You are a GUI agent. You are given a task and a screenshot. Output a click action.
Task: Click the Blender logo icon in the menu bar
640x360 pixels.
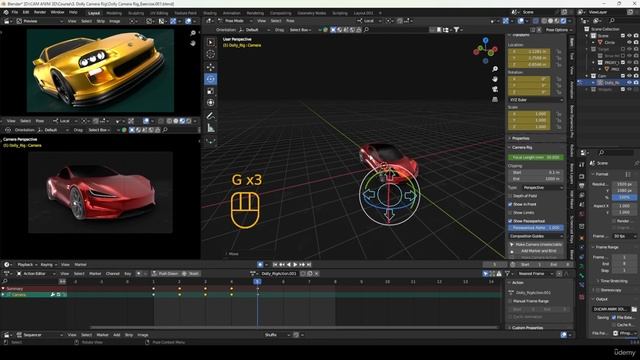point(6,12)
